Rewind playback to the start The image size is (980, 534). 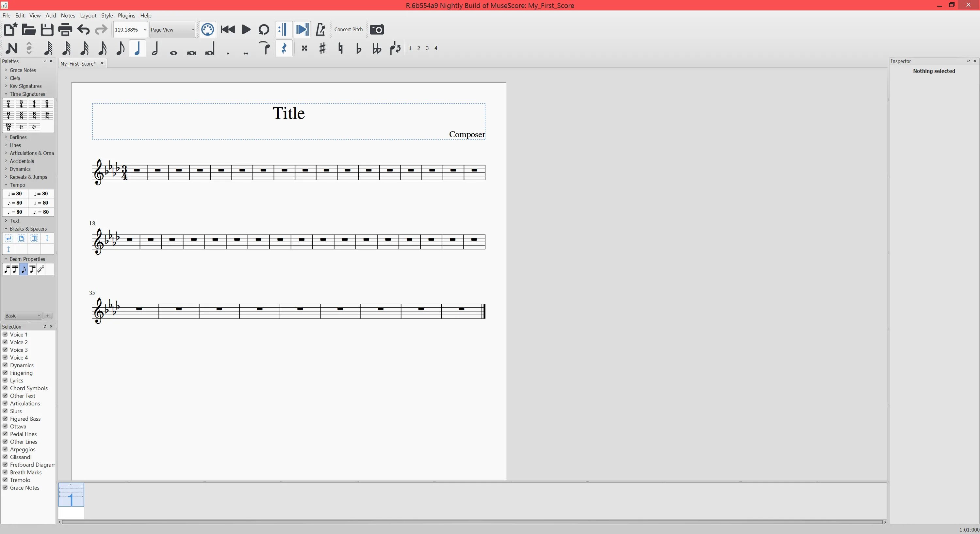click(227, 29)
